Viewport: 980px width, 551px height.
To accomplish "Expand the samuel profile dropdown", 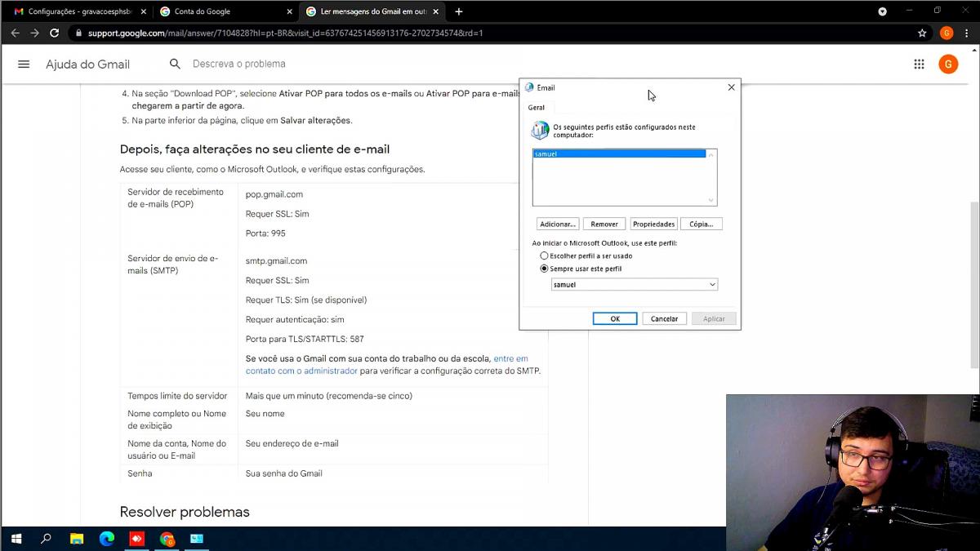I will [x=712, y=285].
